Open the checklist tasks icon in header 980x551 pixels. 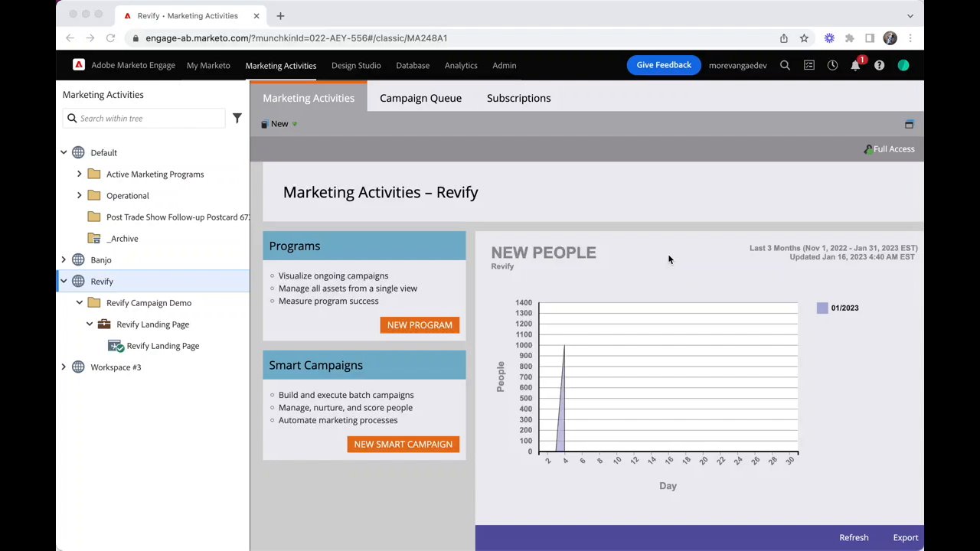tap(808, 65)
